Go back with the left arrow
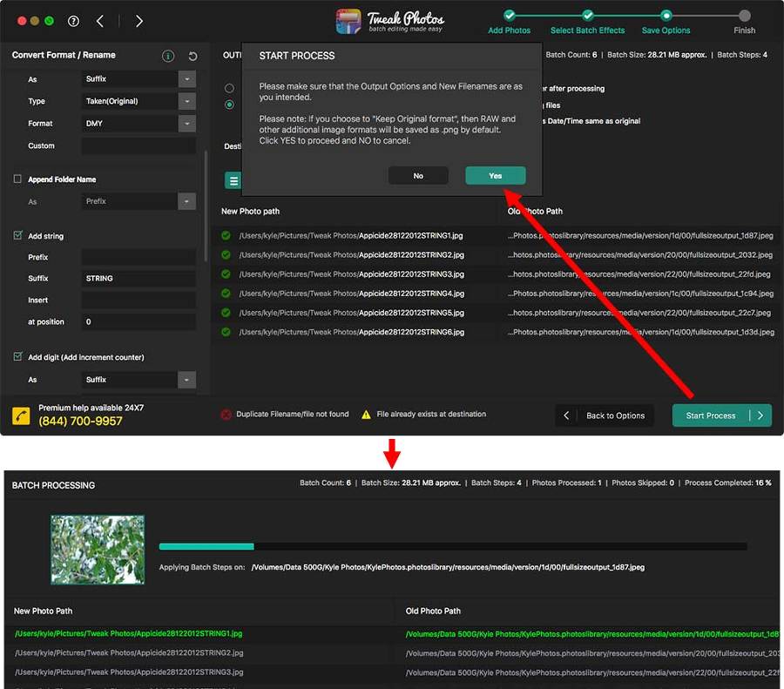This screenshot has width=784, height=689. [100, 21]
